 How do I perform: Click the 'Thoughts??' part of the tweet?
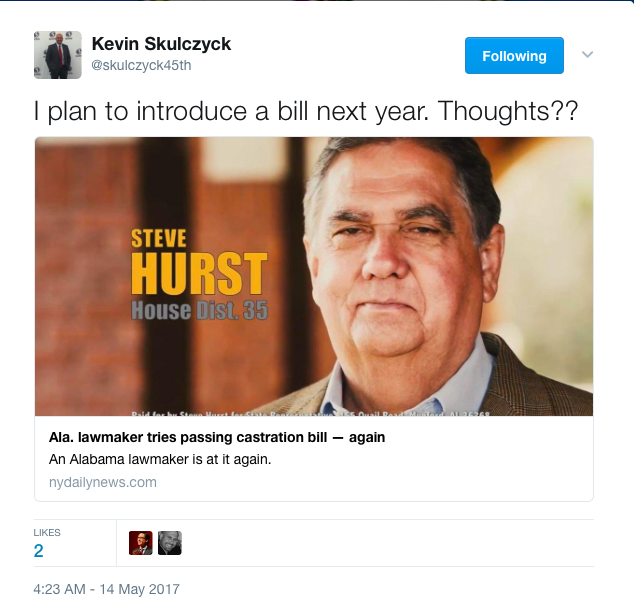pos(508,111)
